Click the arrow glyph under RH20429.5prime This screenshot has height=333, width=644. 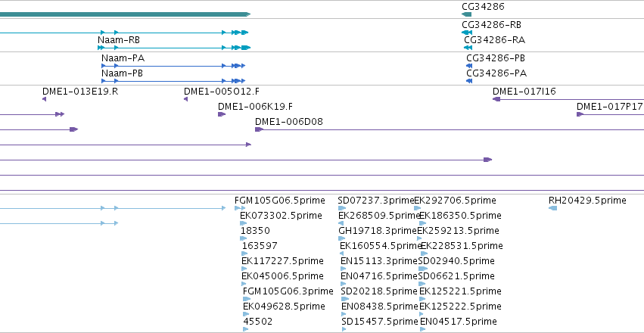(x=553, y=208)
